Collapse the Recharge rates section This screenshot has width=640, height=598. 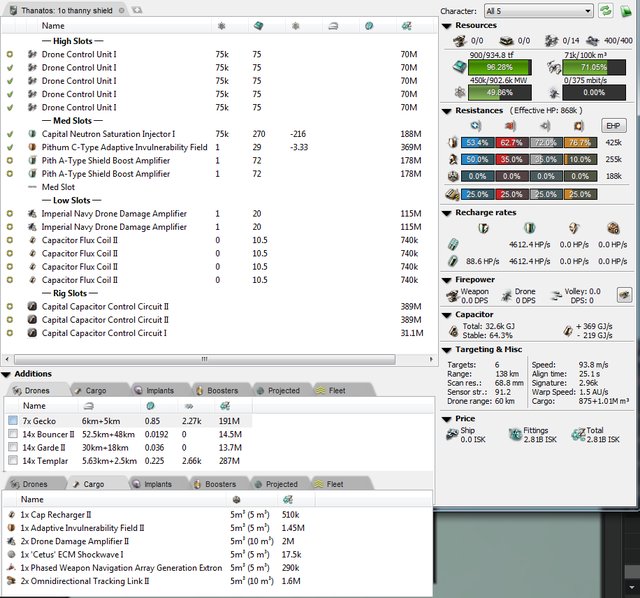click(446, 213)
